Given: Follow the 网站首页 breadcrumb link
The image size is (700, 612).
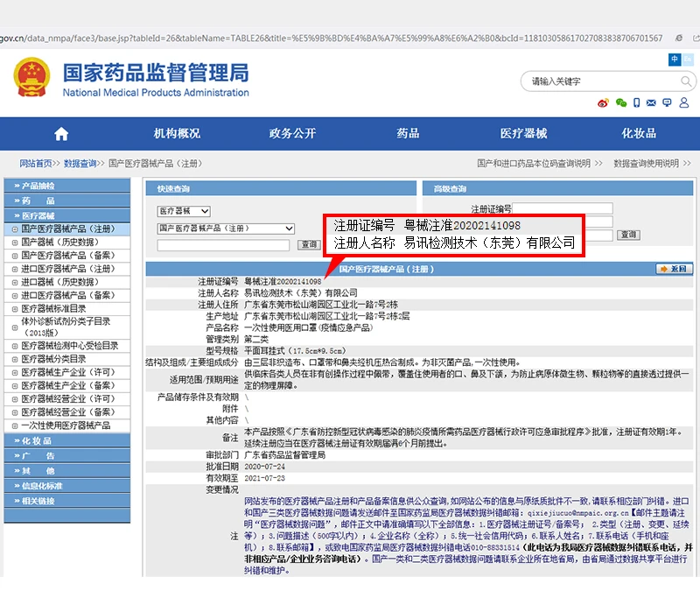Looking at the screenshot, I should pyautogui.click(x=36, y=164).
